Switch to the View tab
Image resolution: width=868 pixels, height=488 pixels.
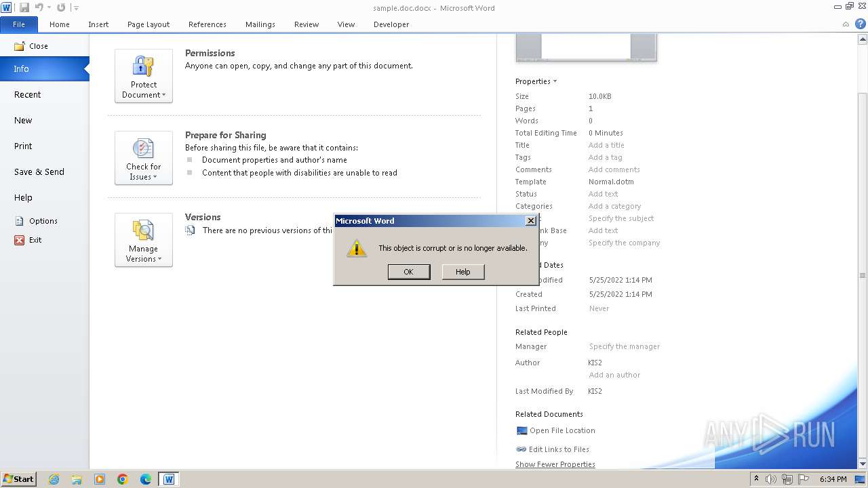click(346, 24)
